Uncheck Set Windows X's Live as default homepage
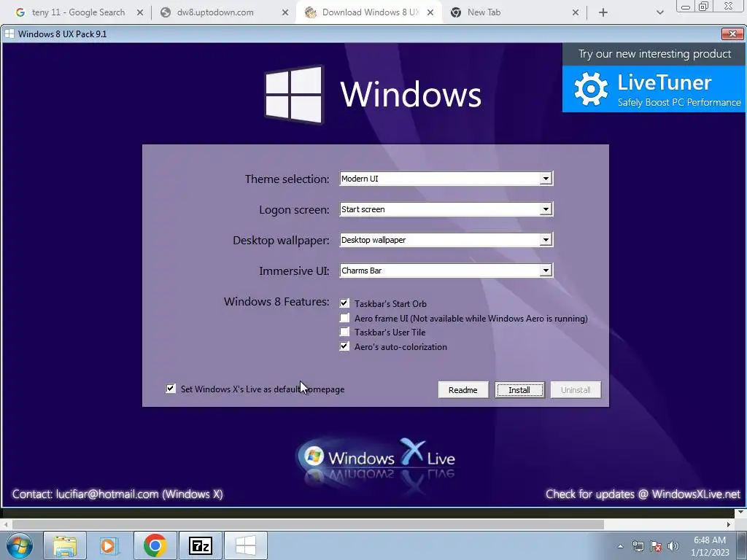This screenshot has height=560, width=747. (171, 389)
